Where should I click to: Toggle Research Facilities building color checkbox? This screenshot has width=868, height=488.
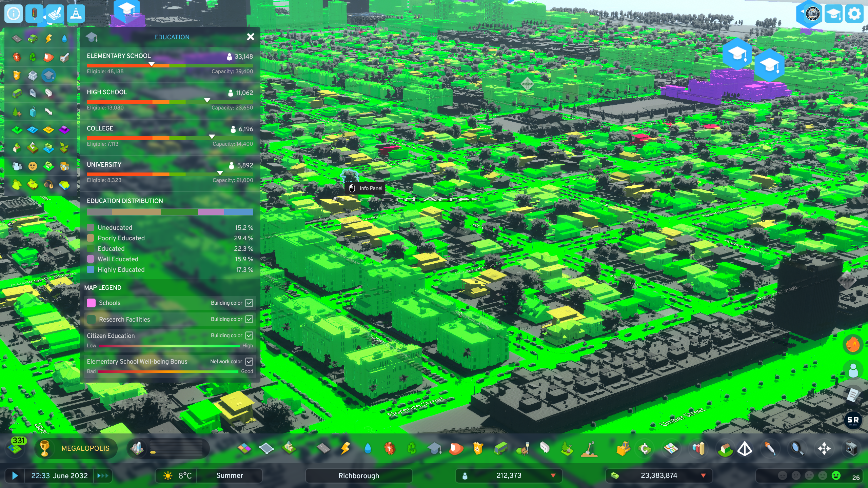(x=249, y=319)
